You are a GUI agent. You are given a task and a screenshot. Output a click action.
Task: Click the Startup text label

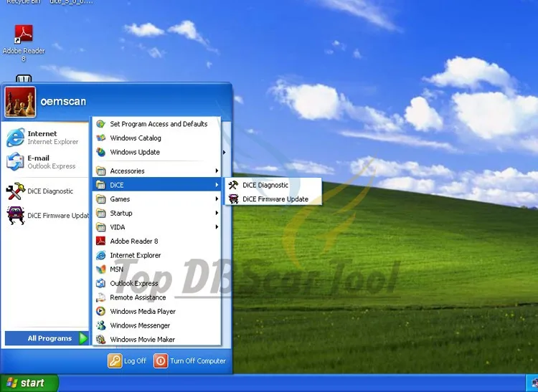coord(121,213)
